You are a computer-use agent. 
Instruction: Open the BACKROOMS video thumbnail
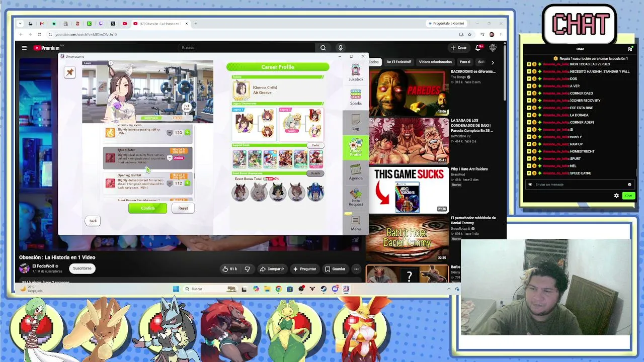coord(409,93)
